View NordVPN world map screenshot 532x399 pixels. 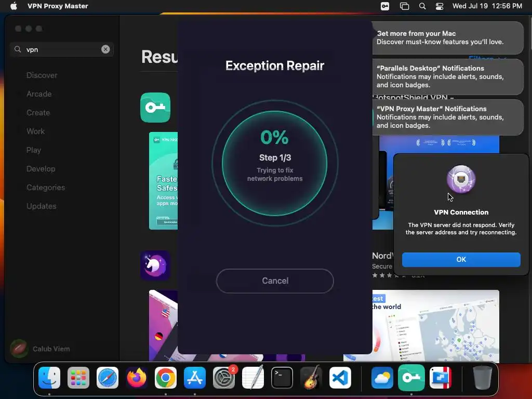436,326
